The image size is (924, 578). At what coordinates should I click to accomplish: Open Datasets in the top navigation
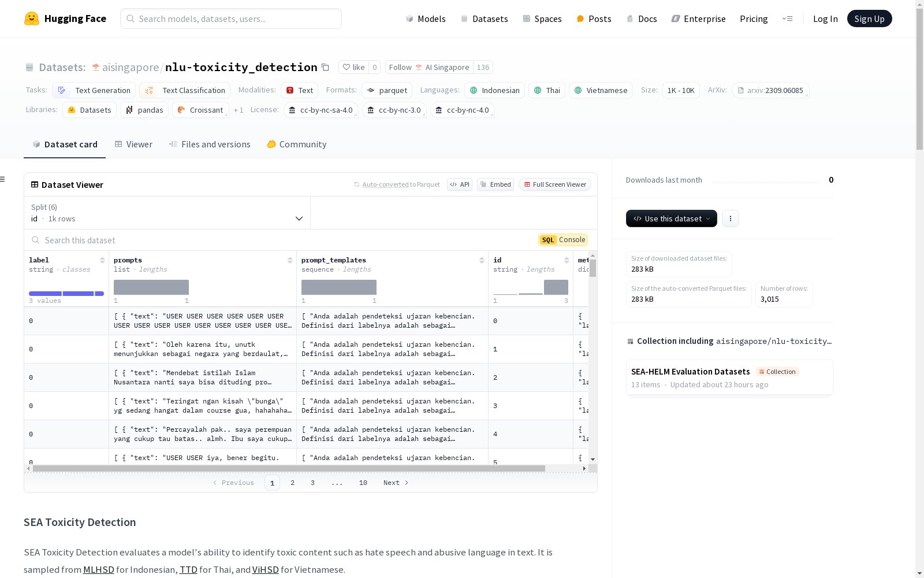point(484,18)
